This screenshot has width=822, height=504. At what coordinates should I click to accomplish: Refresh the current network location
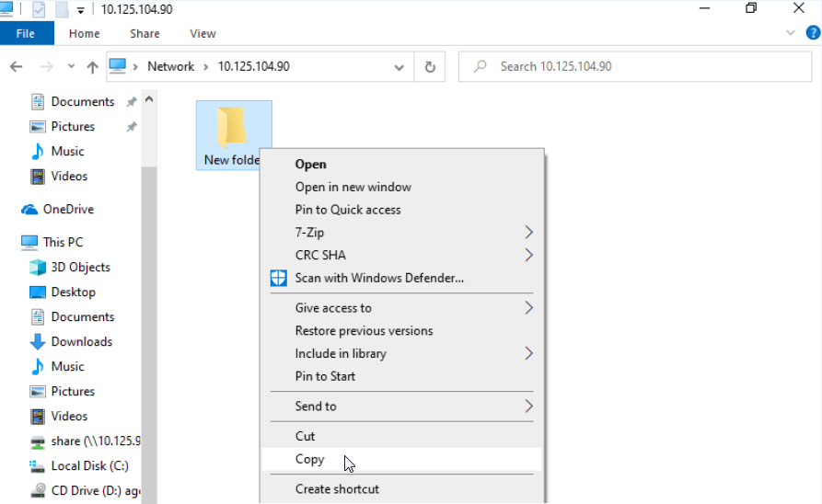(x=430, y=66)
